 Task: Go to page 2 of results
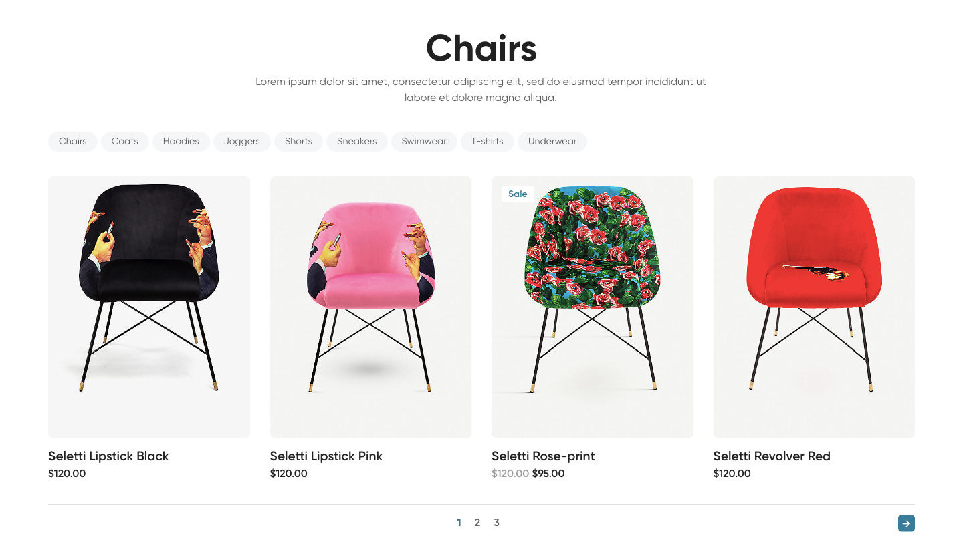click(x=477, y=523)
